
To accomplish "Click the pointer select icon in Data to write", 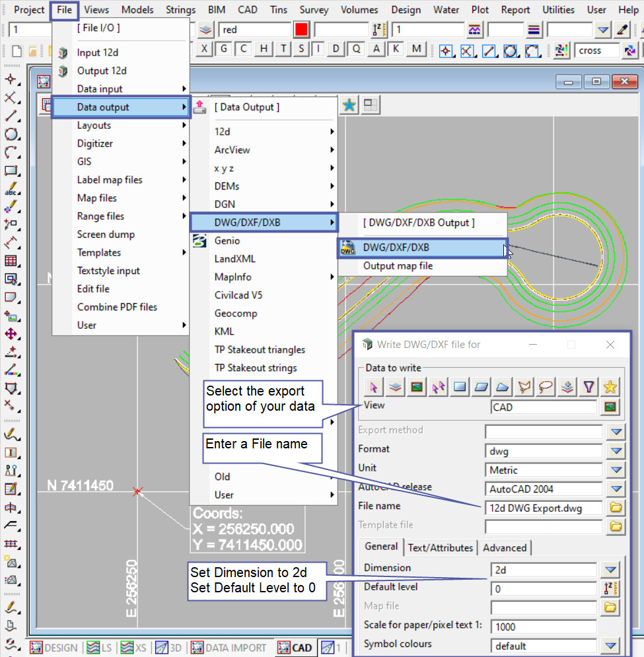I will click(374, 388).
